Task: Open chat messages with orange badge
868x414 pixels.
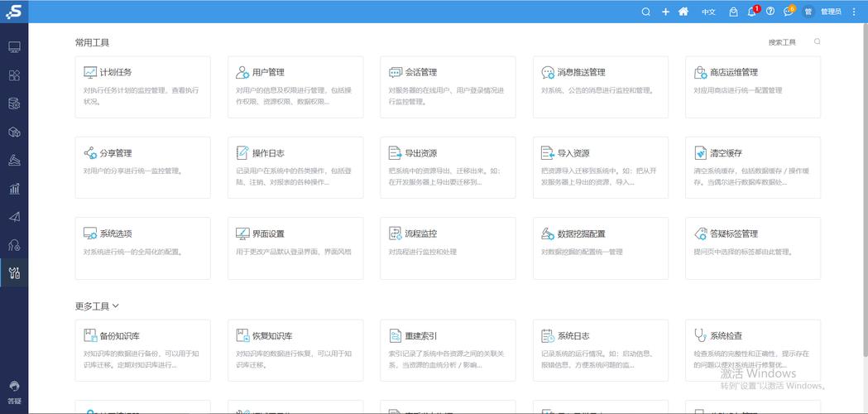Action: tap(789, 11)
